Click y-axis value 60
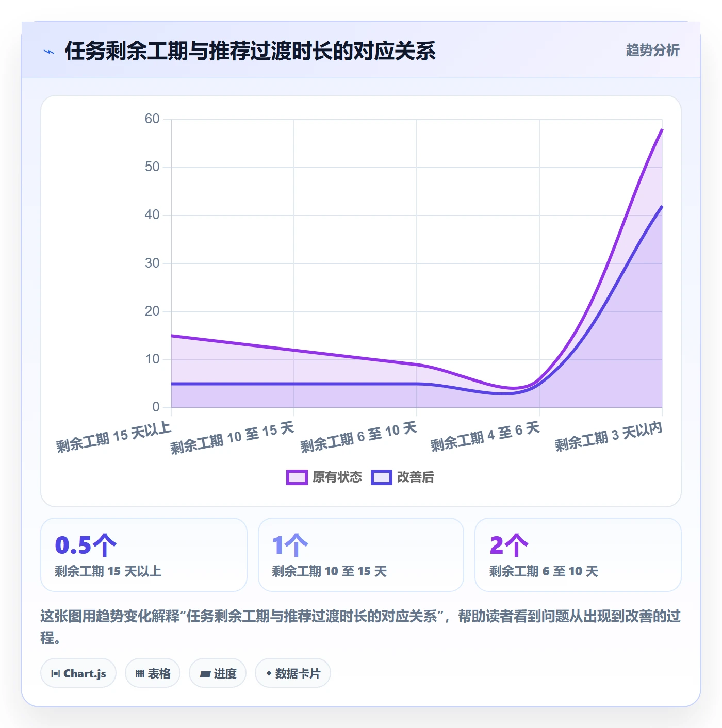The image size is (722, 728). (152, 119)
